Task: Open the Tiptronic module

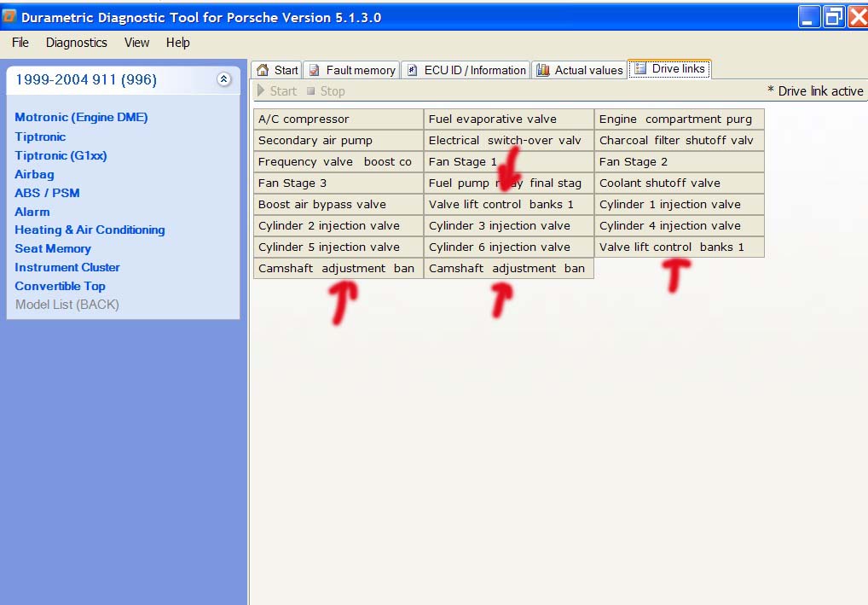Action: [40, 137]
